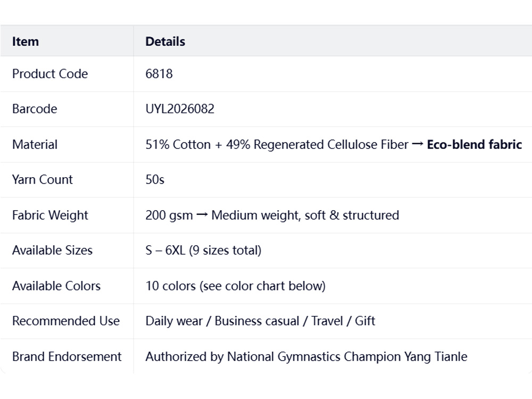The image size is (532, 399).
Task: Select the "Material" row label
Action: [x=35, y=145]
